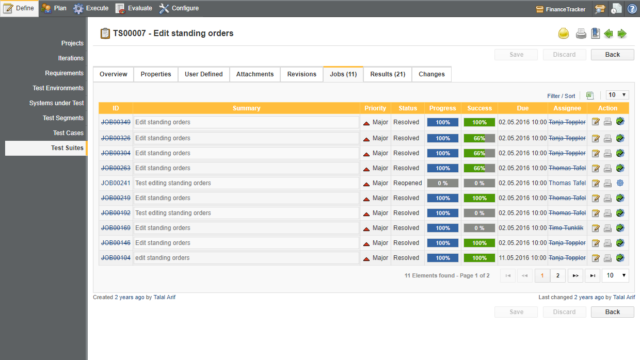Image resolution: width=640 pixels, height=360 pixels.
Task: Open Requirements in the sidebar
Action: pos(64,73)
